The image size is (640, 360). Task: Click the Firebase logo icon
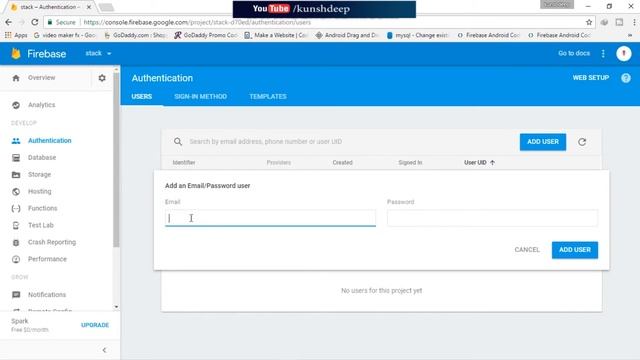pos(16,53)
